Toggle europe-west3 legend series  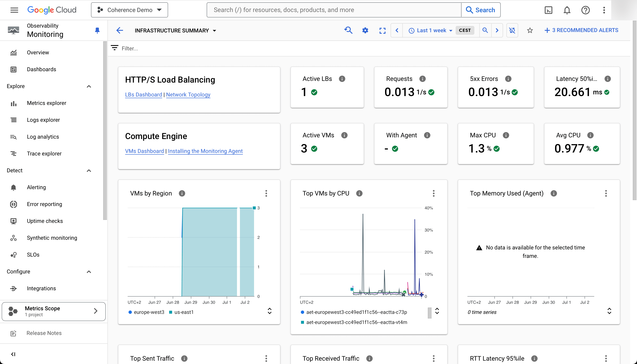(146, 312)
